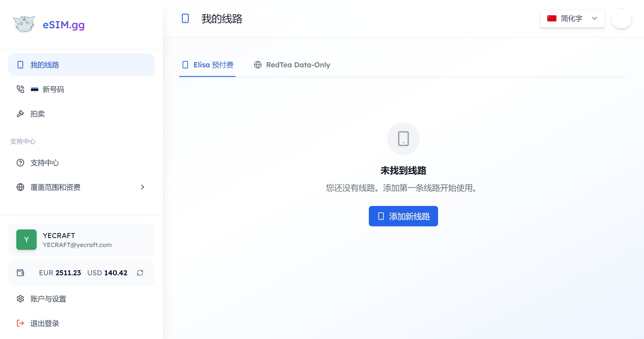Click the 添加新线路 button
The width and height of the screenshot is (644, 339).
click(403, 216)
